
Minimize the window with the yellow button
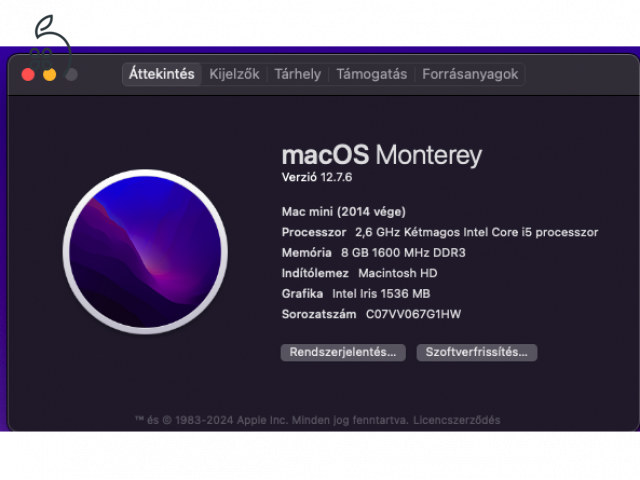50,75
